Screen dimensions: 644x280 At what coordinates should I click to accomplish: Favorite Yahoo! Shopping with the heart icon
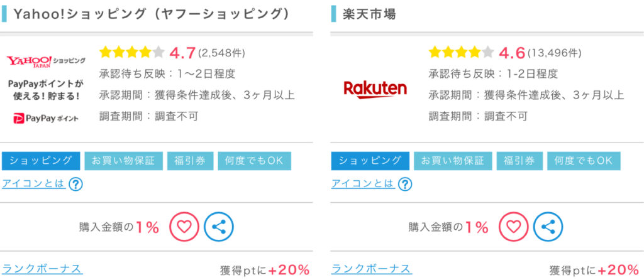click(x=184, y=226)
